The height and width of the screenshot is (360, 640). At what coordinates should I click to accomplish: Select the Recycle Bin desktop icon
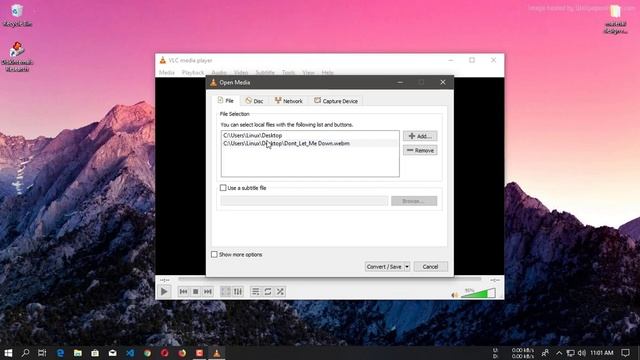(17, 15)
